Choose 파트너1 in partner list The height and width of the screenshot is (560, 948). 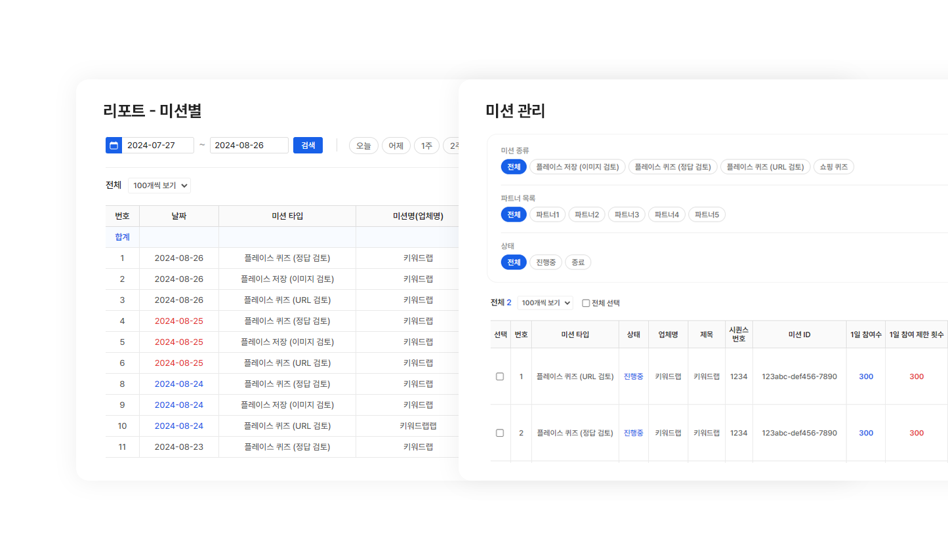547,214
